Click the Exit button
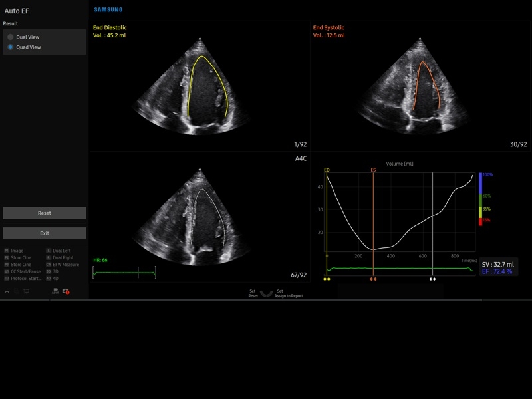Viewport: 532px width, 399px height. point(45,233)
